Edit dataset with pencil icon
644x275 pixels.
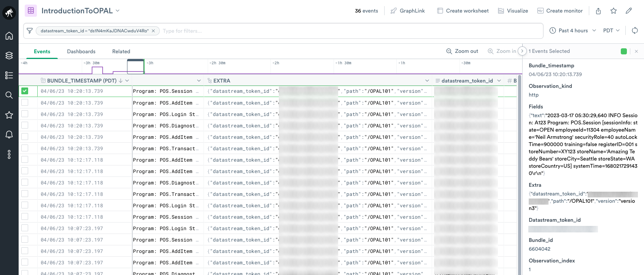pyautogui.click(x=629, y=11)
